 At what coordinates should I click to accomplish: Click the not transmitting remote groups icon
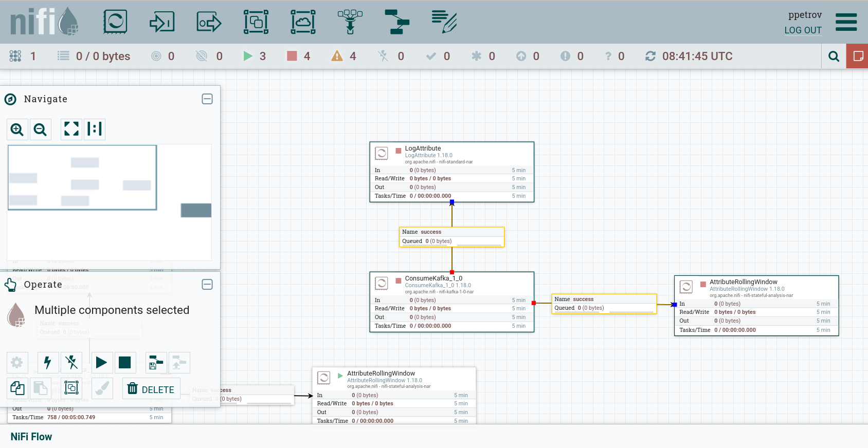coord(202,56)
